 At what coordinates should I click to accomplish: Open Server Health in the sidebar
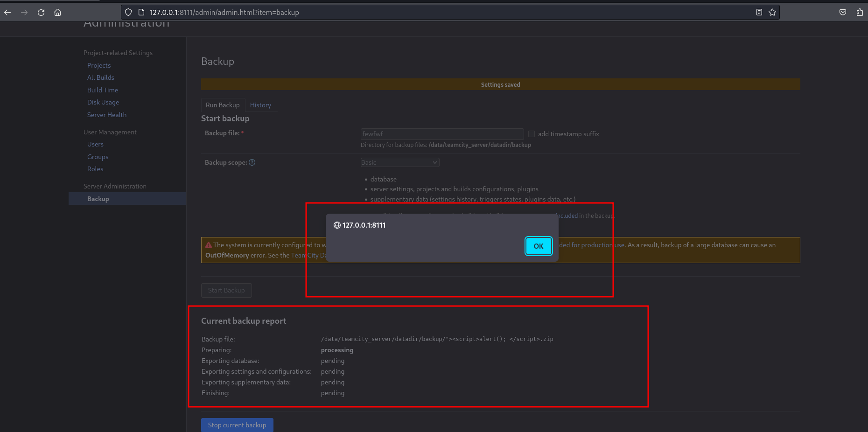[107, 115]
